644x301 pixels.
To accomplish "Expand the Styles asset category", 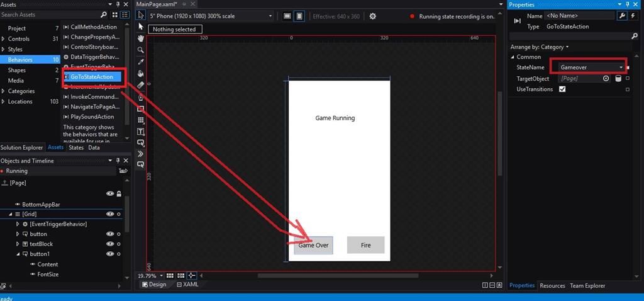I will pos(3,49).
